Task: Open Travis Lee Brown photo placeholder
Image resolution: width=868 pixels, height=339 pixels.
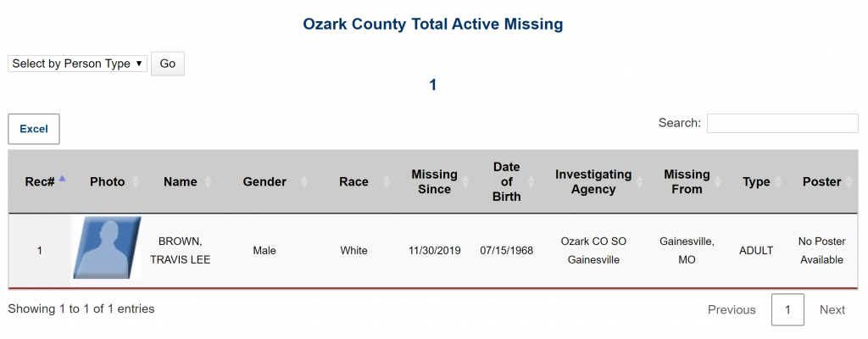Action: 107,249
